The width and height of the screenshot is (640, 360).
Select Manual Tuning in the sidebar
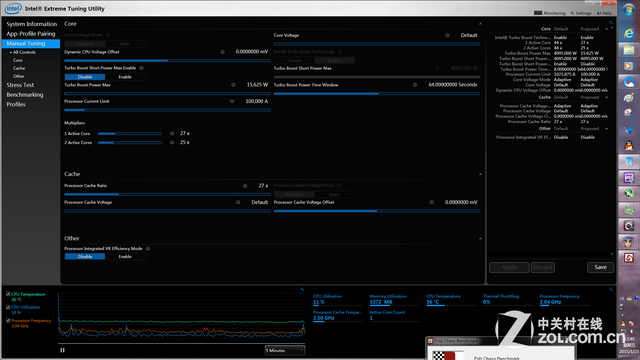[31, 43]
